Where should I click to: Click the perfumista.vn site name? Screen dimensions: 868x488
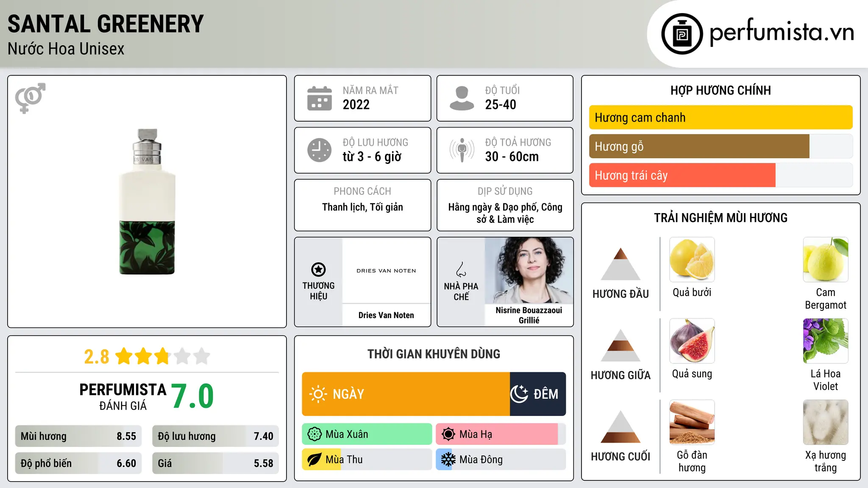782,33
